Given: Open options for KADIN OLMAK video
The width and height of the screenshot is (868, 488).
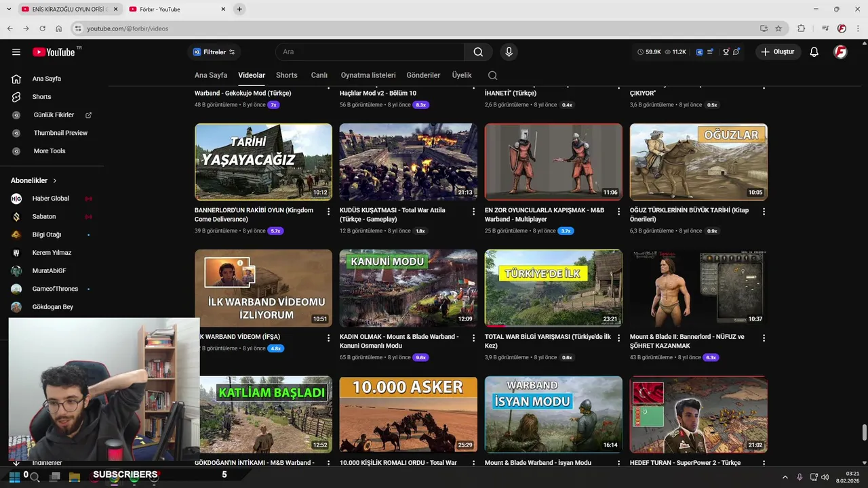Looking at the screenshot, I should 474,338.
